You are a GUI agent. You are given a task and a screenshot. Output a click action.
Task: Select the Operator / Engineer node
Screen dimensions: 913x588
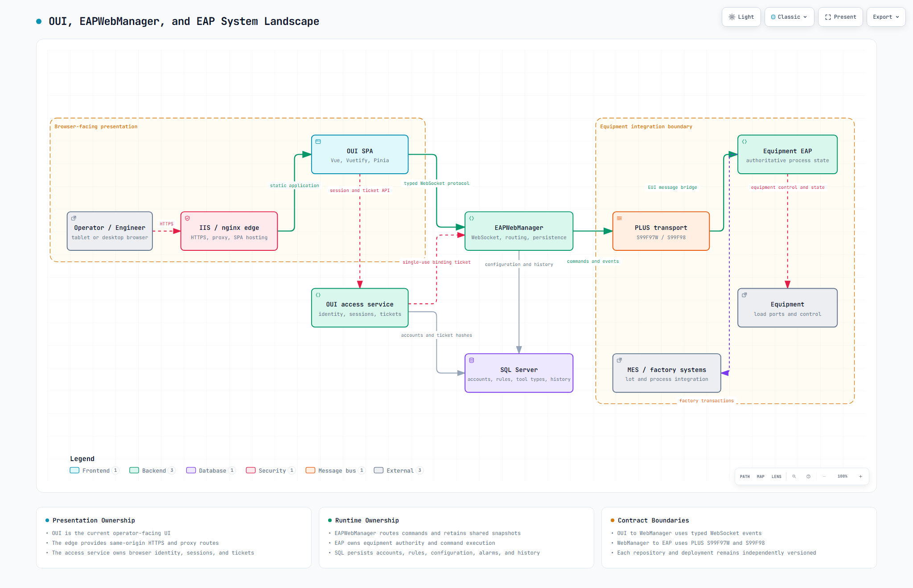(110, 231)
